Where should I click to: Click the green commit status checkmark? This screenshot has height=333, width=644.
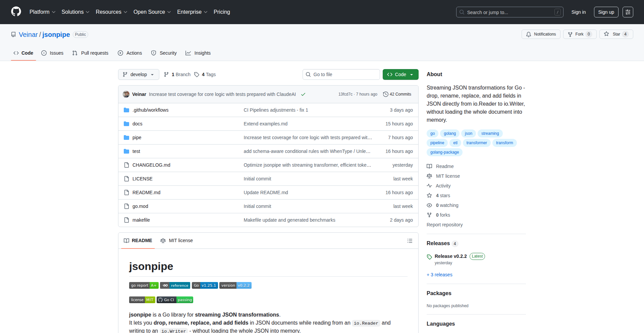[303, 95]
